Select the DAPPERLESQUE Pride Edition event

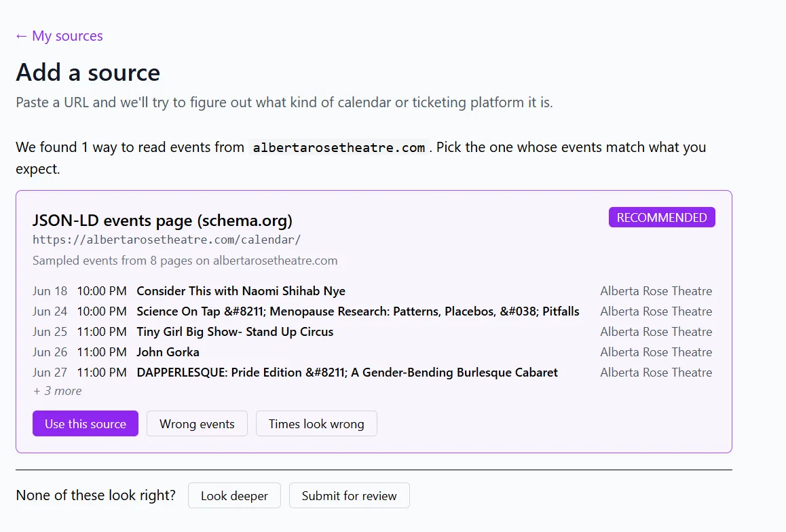point(347,373)
